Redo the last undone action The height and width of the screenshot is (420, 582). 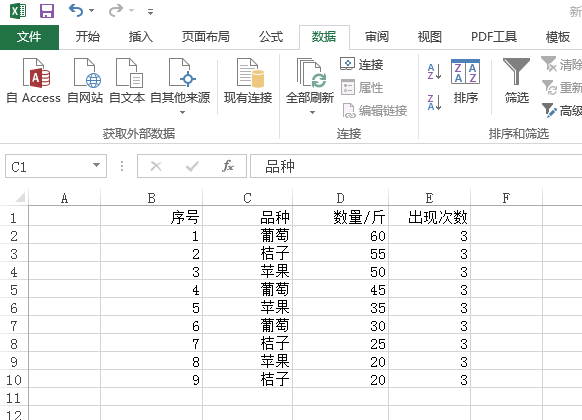115,10
